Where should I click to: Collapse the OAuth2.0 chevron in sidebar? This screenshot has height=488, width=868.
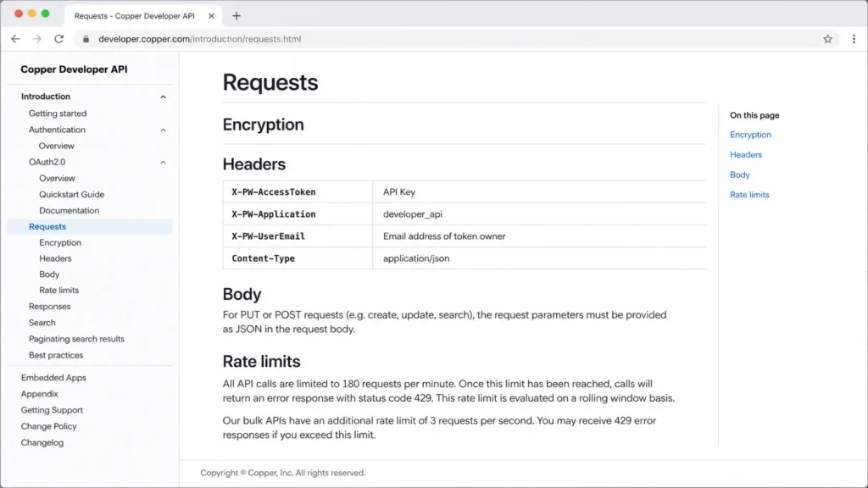pos(164,163)
